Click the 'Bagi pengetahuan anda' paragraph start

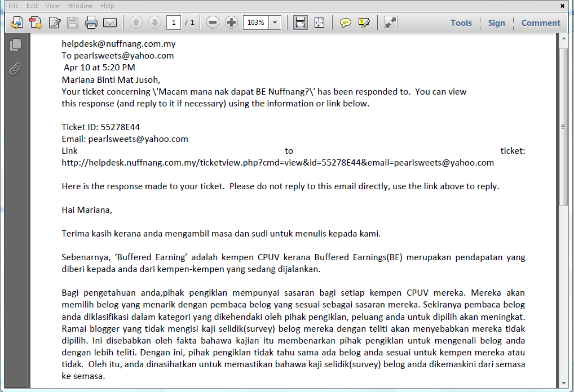[x=111, y=293]
